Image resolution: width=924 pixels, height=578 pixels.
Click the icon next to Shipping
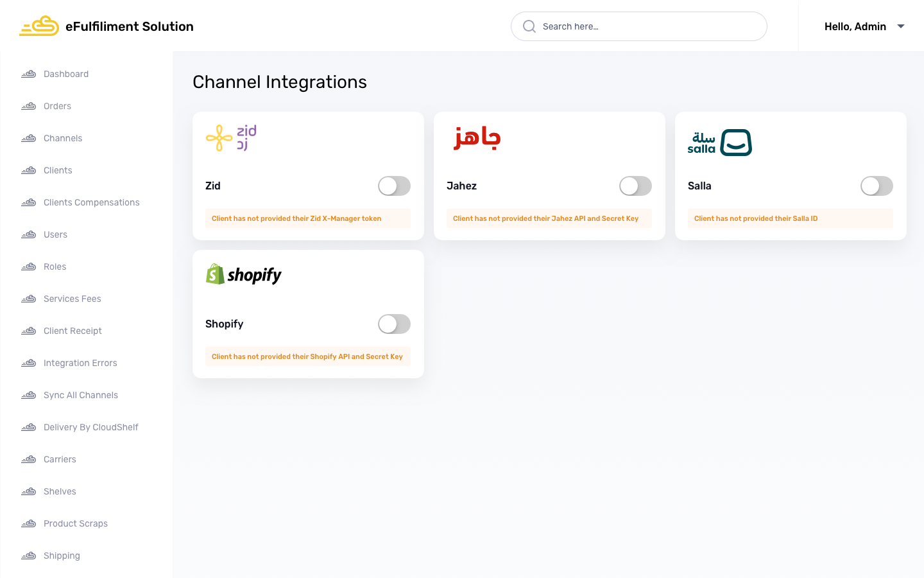[28, 556]
